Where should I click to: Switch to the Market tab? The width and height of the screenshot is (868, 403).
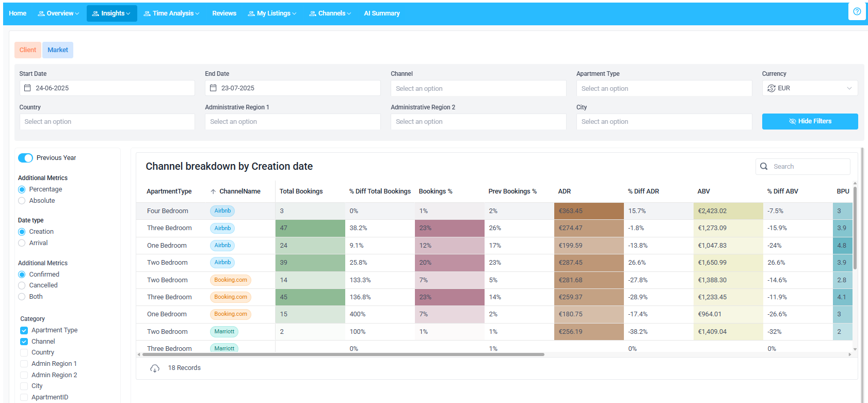tap(58, 50)
